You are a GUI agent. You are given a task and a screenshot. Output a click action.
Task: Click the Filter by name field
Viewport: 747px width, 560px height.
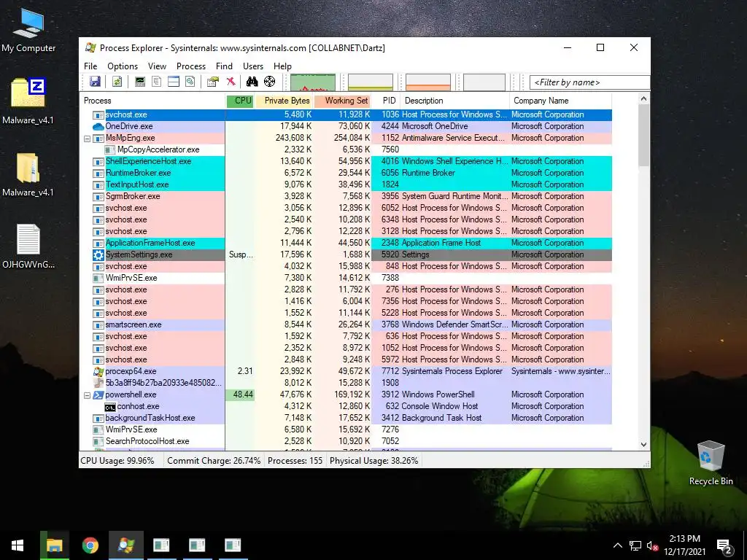[589, 82]
